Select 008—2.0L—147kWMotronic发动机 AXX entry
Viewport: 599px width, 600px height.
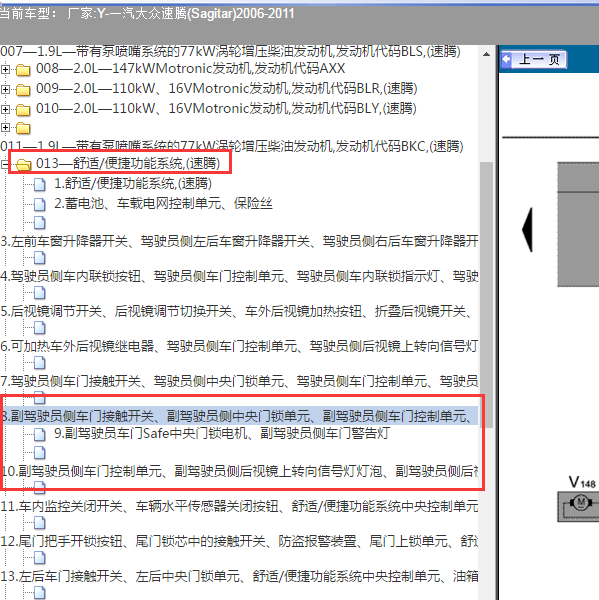point(190,69)
